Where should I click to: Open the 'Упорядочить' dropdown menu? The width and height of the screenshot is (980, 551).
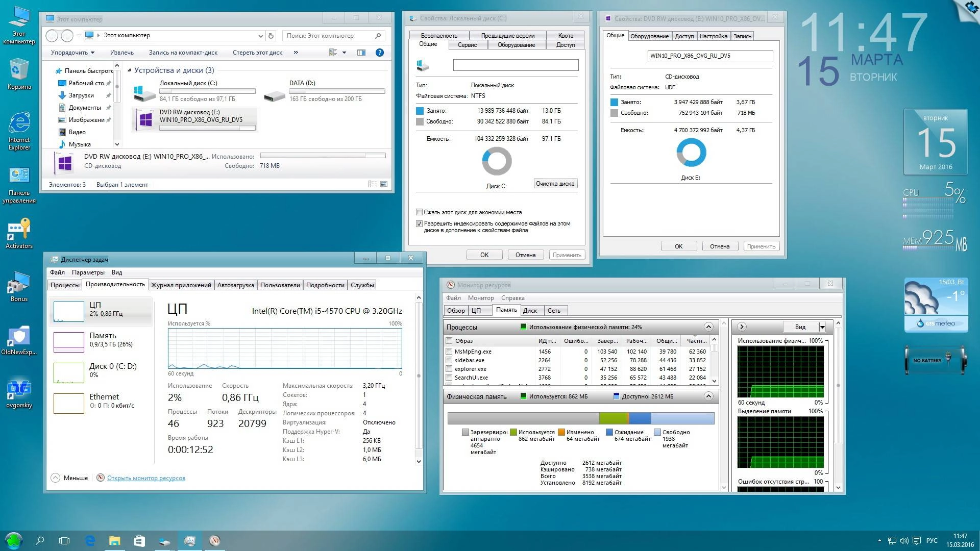[71, 53]
